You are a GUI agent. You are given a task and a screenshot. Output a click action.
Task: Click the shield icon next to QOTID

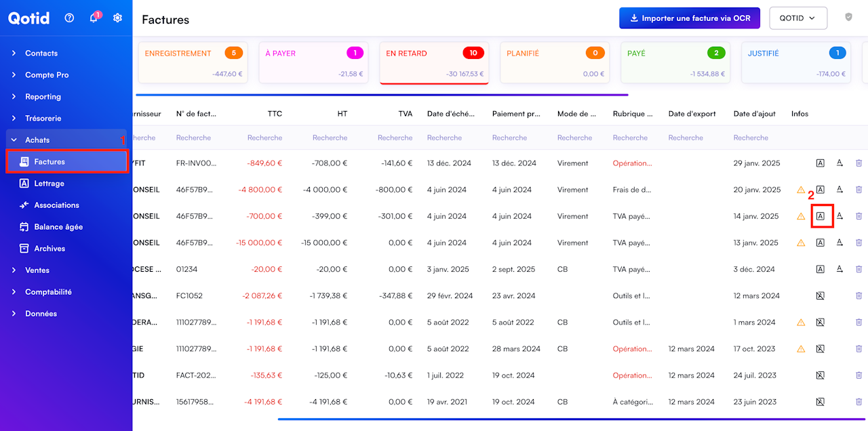coord(848,18)
